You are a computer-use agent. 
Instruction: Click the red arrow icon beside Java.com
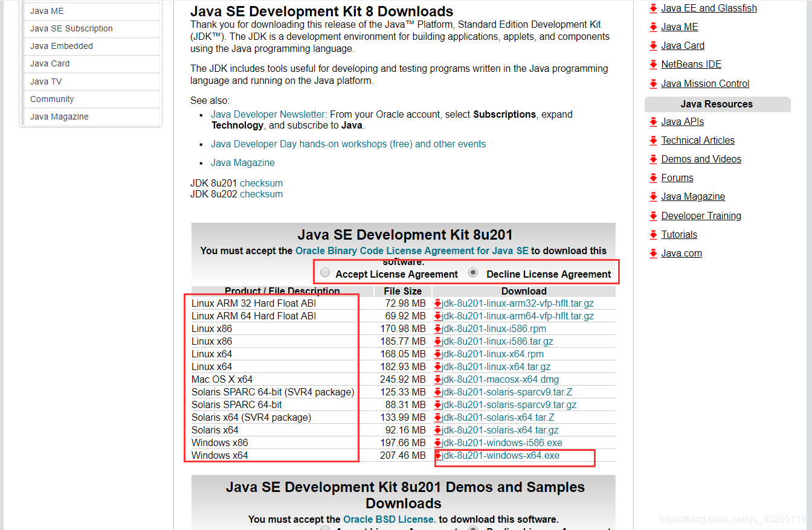(653, 254)
